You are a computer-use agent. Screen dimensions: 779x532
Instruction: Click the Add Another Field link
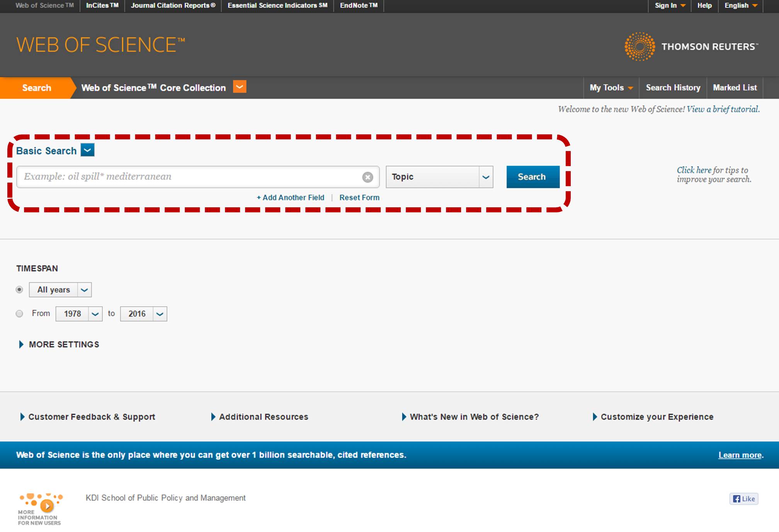point(291,198)
